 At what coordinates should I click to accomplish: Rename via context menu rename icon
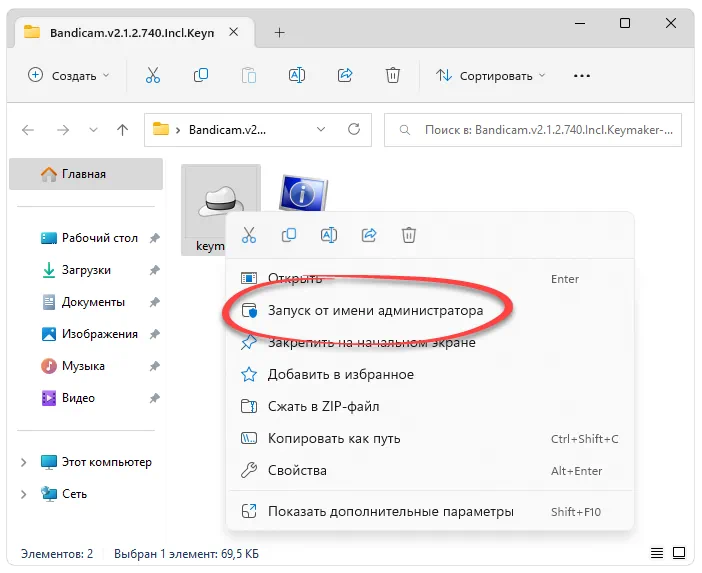(329, 235)
